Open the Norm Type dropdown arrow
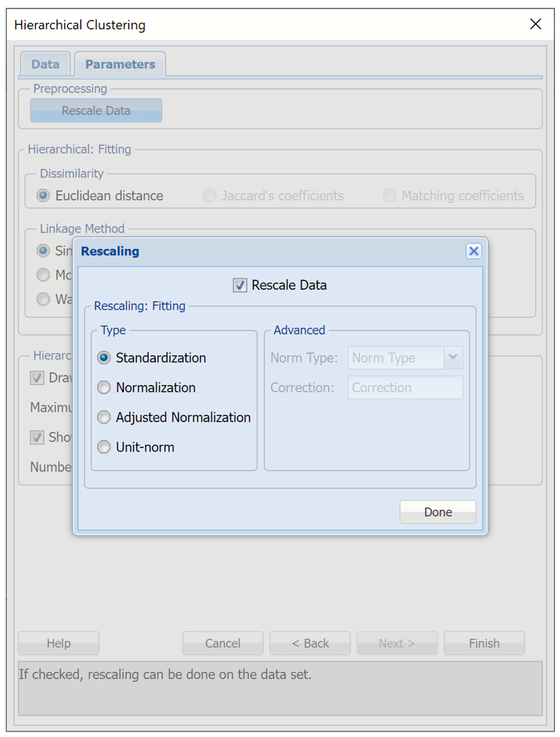This screenshot has height=737, width=560. pos(453,358)
